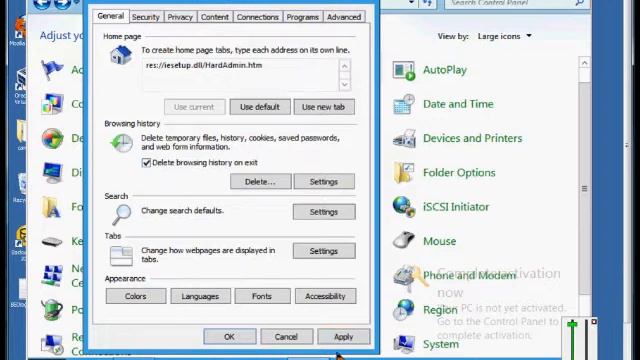Open the Mouse settings icon
This screenshot has width=640, height=360.
[404, 240]
